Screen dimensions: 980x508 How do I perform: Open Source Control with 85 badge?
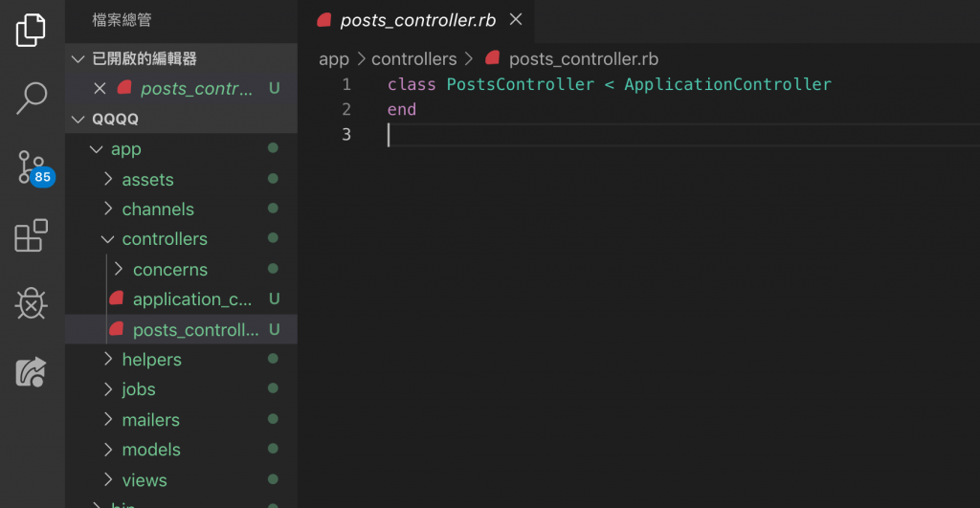(34, 168)
